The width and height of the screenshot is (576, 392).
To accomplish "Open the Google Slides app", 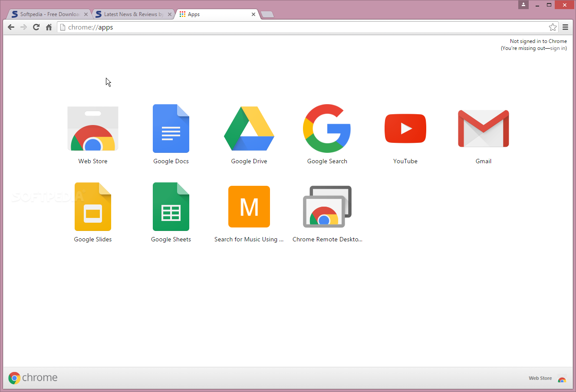I will point(93,207).
